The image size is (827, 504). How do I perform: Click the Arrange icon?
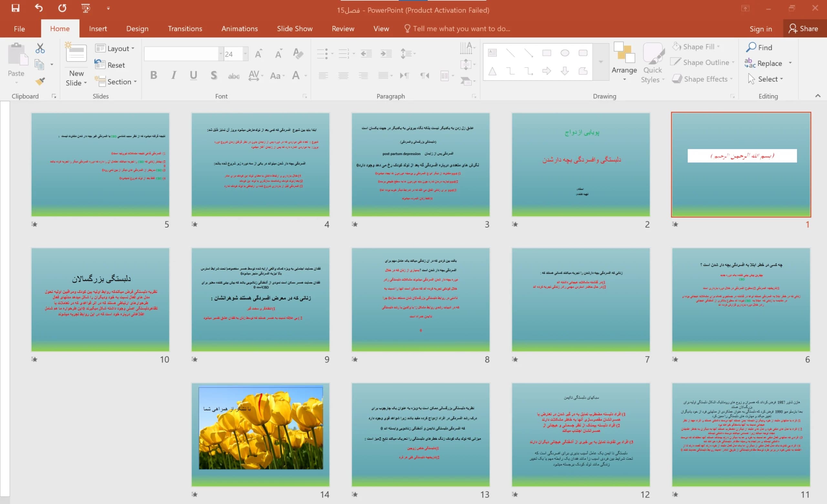(x=624, y=62)
